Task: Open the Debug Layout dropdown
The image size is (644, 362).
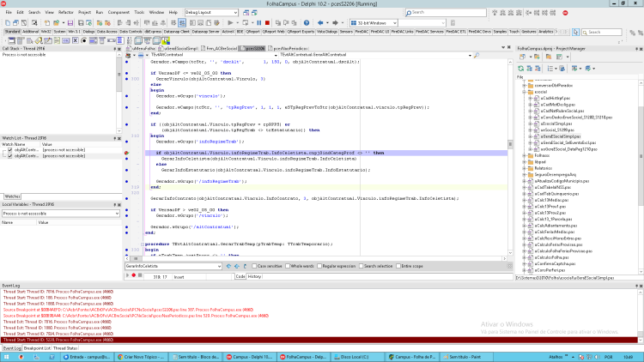Action: click(211, 12)
